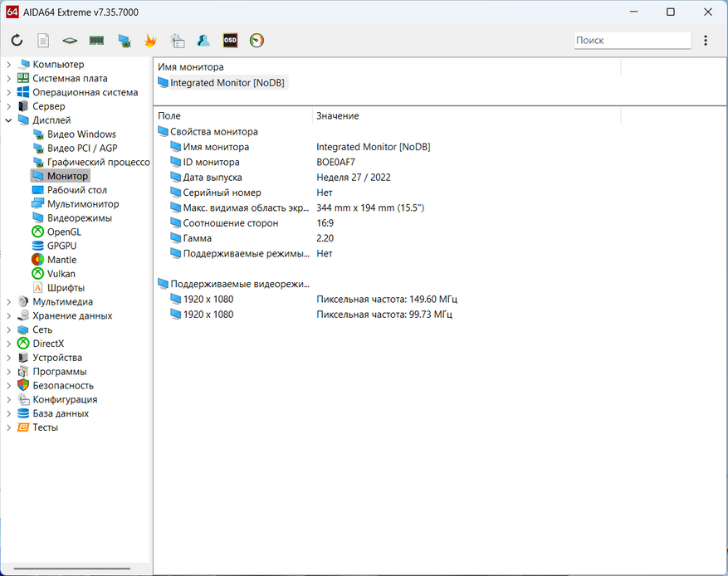
Task: Select the Vulkan tree item
Action: pos(61,274)
